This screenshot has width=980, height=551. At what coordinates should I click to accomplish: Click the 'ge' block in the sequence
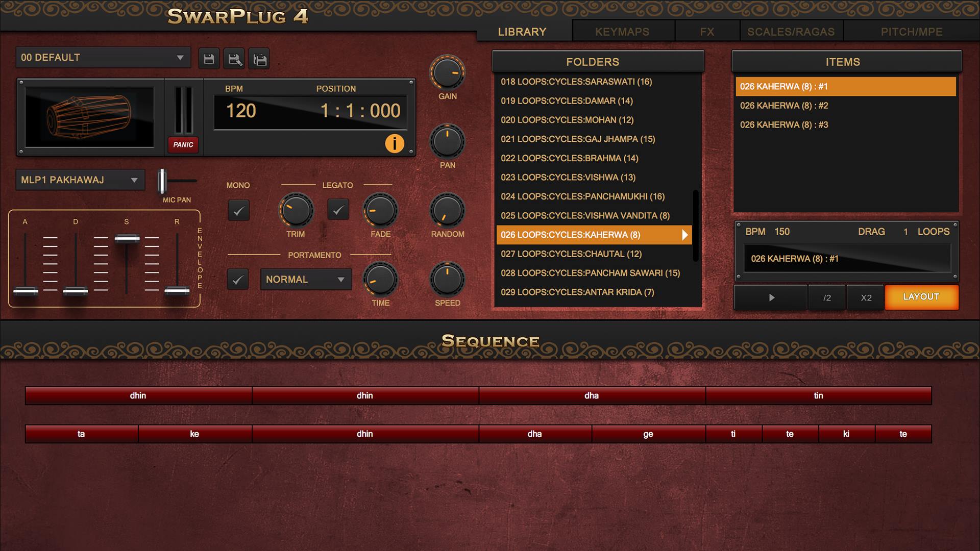[648, 434]
